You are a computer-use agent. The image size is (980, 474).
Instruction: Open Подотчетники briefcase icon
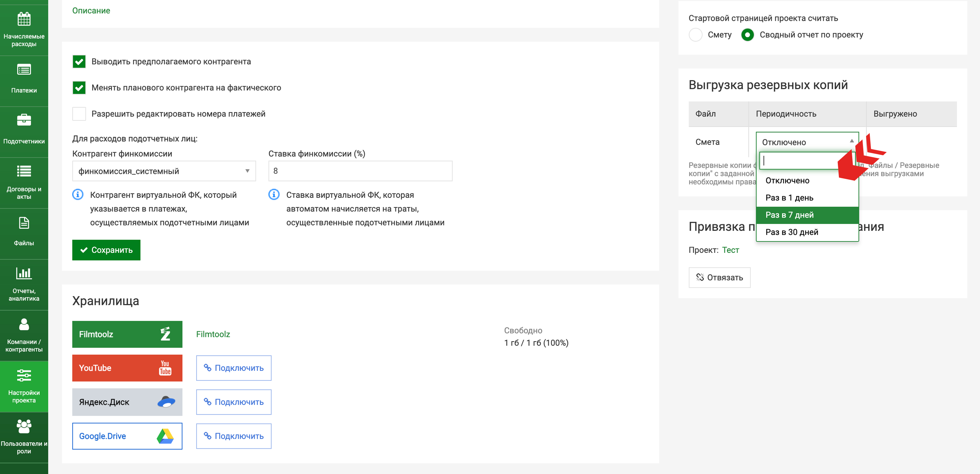[24, 120]
